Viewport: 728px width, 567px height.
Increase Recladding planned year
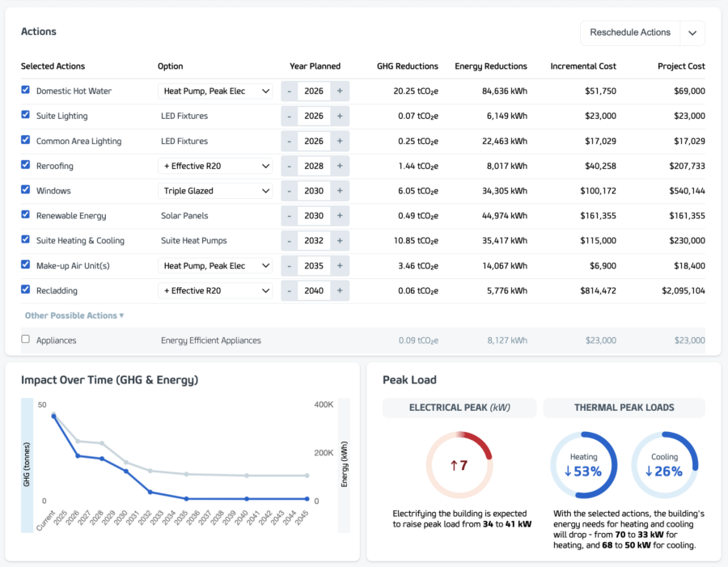tap(340, 290)
